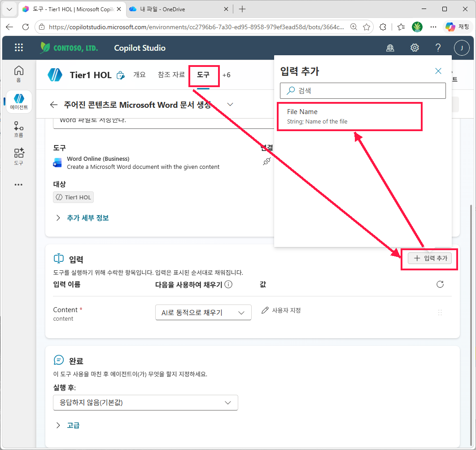Expand the tool title dropdown chevron

click(230, 105)
